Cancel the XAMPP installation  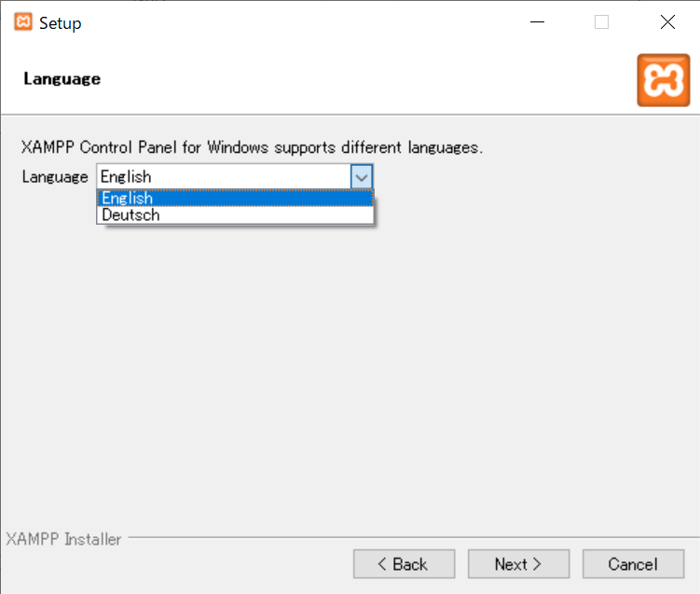[x=634, y=564]
